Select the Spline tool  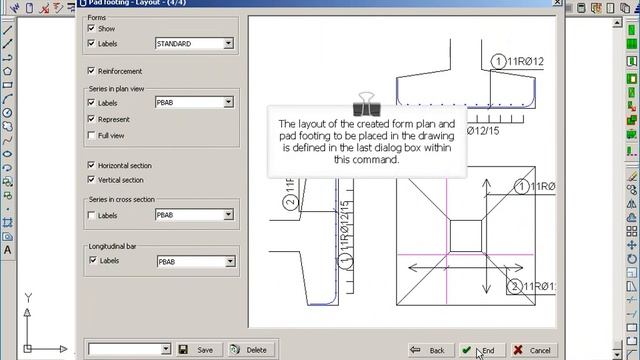click(x=7, y=140)
